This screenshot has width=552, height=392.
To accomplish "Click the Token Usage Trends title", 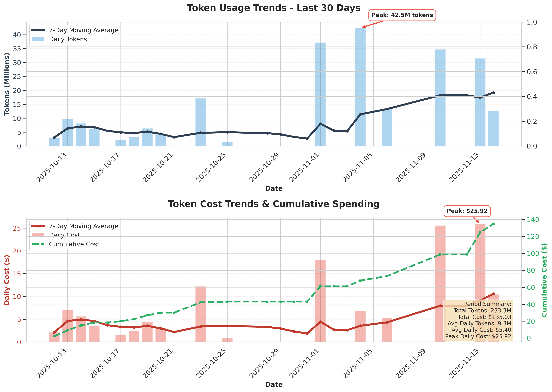I will tap(273, 8).
